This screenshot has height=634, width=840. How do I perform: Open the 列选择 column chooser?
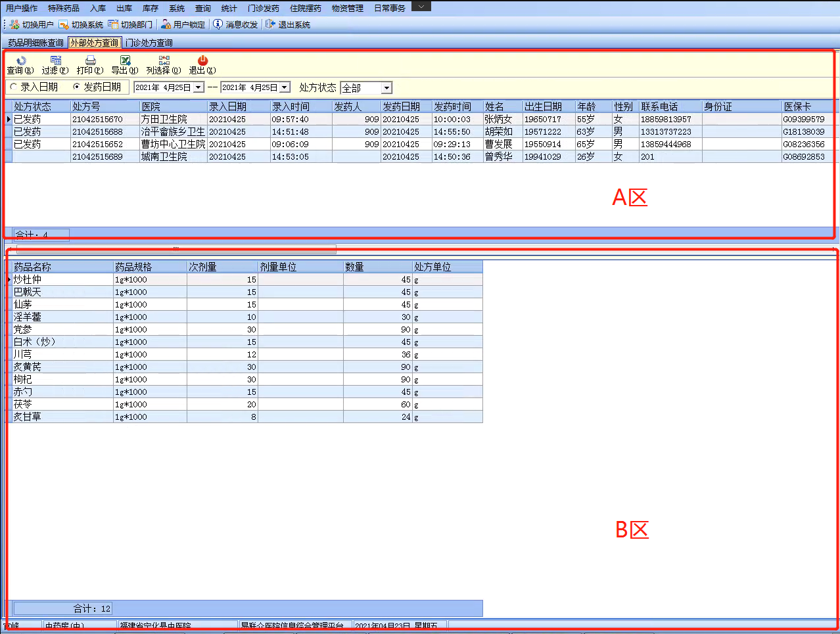coord(164,60)
